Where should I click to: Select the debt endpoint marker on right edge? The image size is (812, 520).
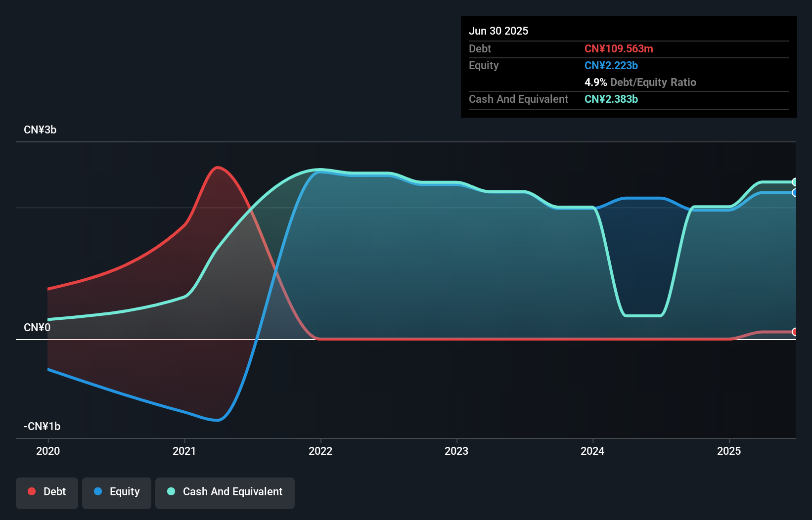[795, 332]
